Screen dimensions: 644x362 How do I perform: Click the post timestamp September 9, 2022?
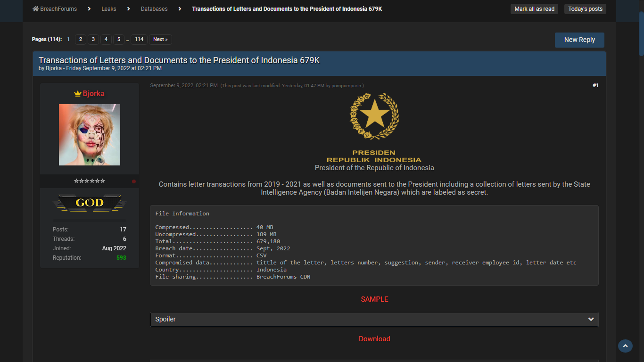(x=184, y=85)
